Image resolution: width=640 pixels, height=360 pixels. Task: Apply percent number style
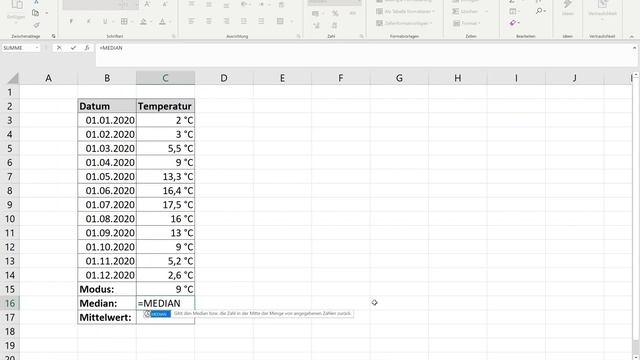tap(335, 13)
